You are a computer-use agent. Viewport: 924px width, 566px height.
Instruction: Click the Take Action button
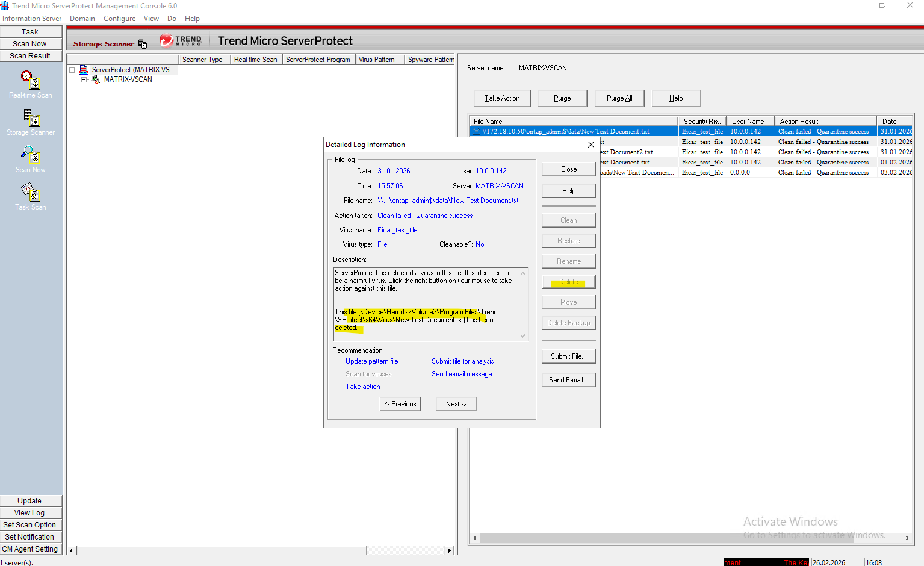(x=502, y=98)
